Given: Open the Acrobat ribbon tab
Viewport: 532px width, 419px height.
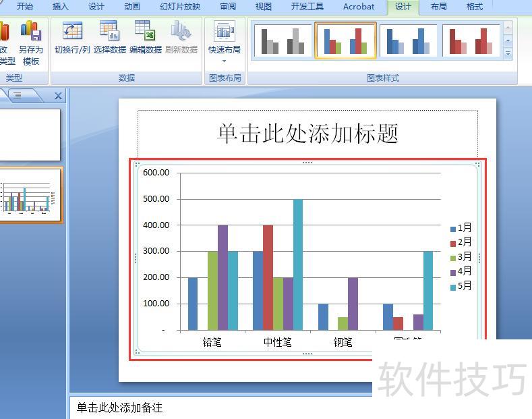Looking at the screenshot, I should [x=359, y=7].
